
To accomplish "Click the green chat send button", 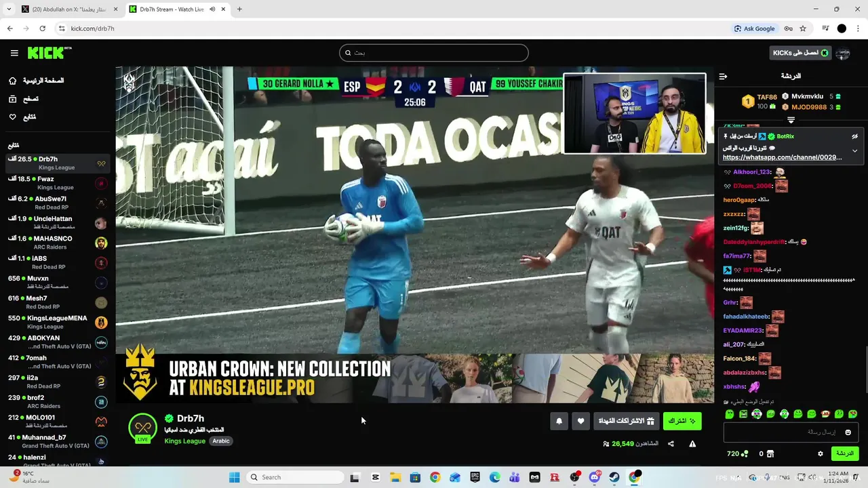I will (845, 453).
